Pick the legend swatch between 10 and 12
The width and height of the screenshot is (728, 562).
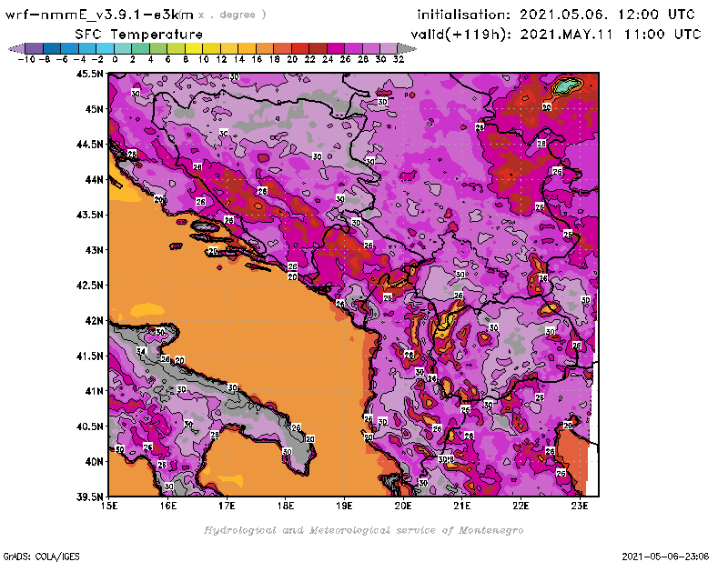pos(211,48)
